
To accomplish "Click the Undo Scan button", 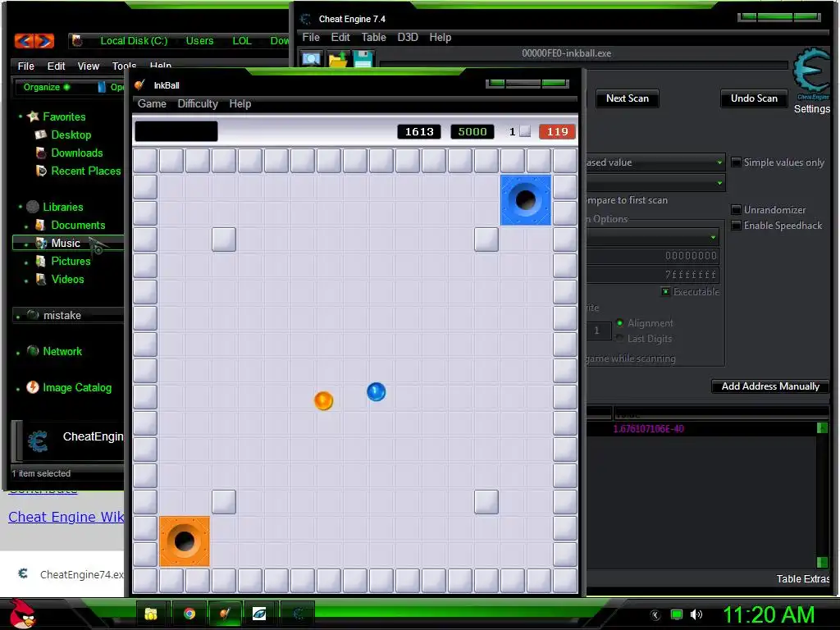I will [754, 98].
